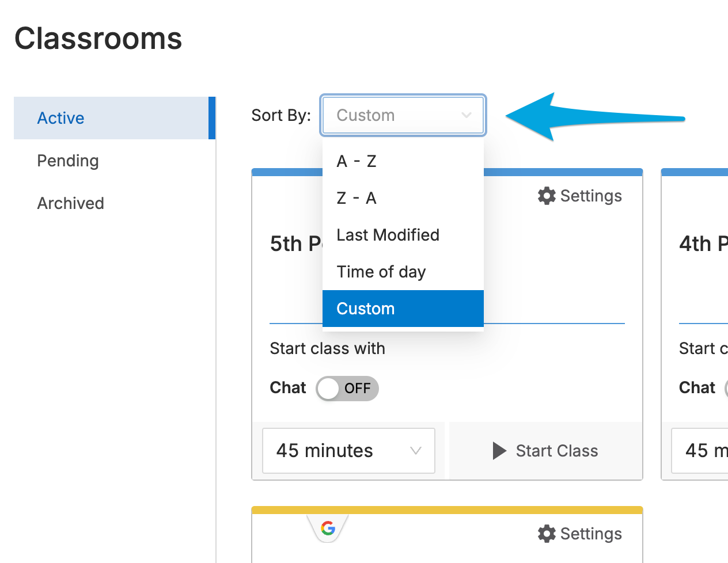Select the Active classrooms tab
The height and width of the screenshot is (563, 728).
click(114, 118)
